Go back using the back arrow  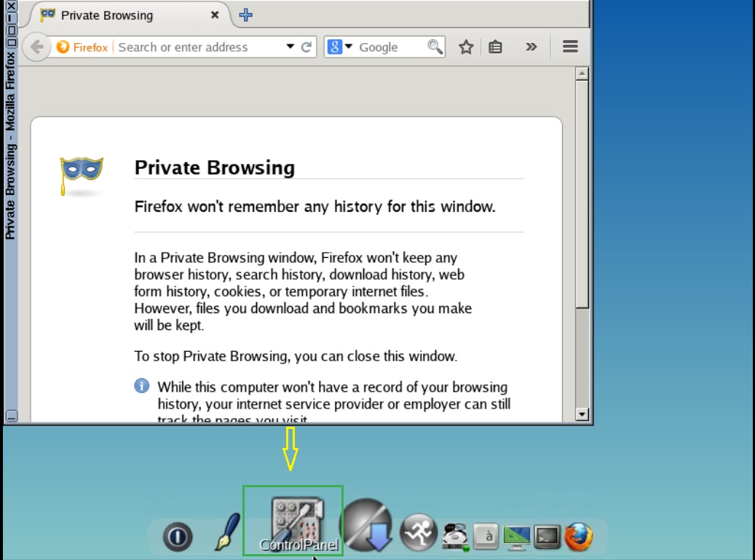coord(36,47)
